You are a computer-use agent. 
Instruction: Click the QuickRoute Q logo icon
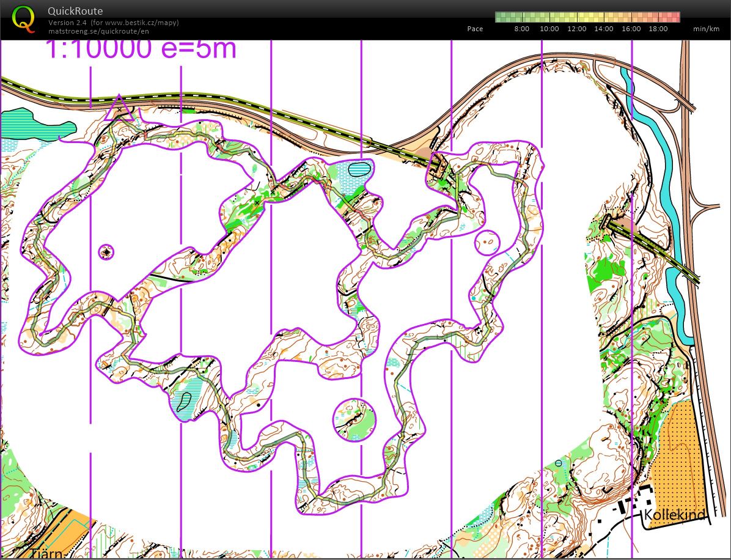tap(24, 18)
